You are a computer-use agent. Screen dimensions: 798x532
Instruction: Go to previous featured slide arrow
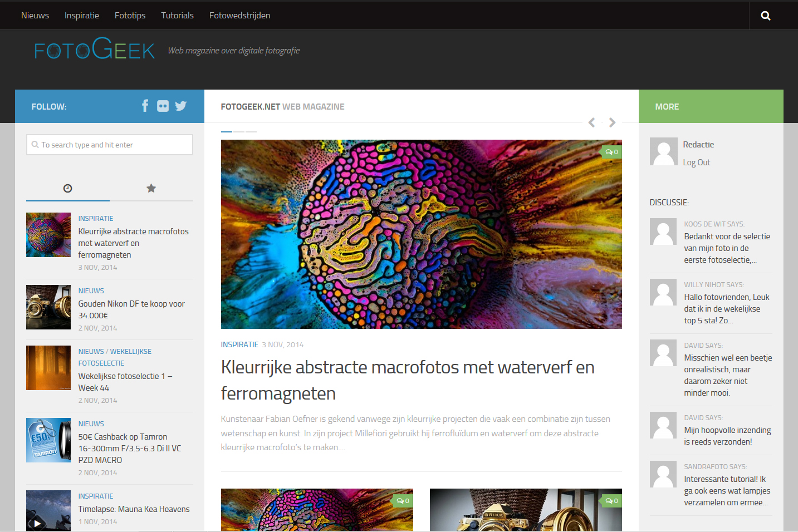tap(591, 122)
